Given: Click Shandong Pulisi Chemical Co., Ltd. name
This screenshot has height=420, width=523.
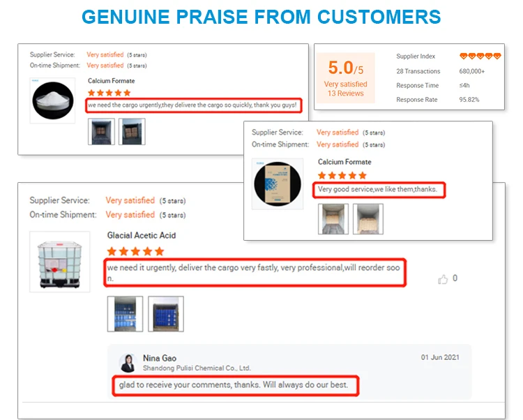Looking at the screenshot, I should [197, 368].
